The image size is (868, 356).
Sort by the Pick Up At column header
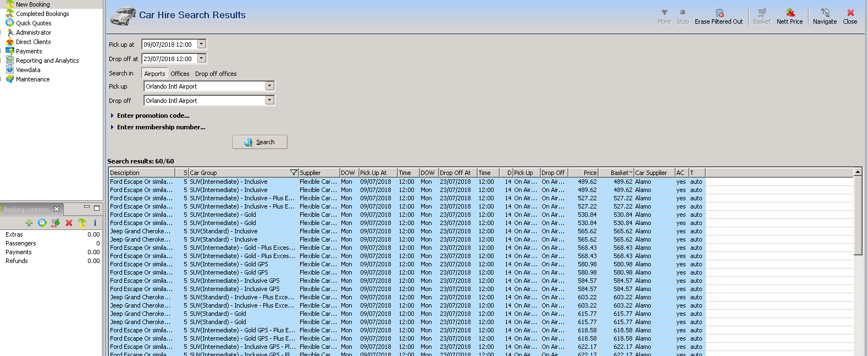[378, 173]
